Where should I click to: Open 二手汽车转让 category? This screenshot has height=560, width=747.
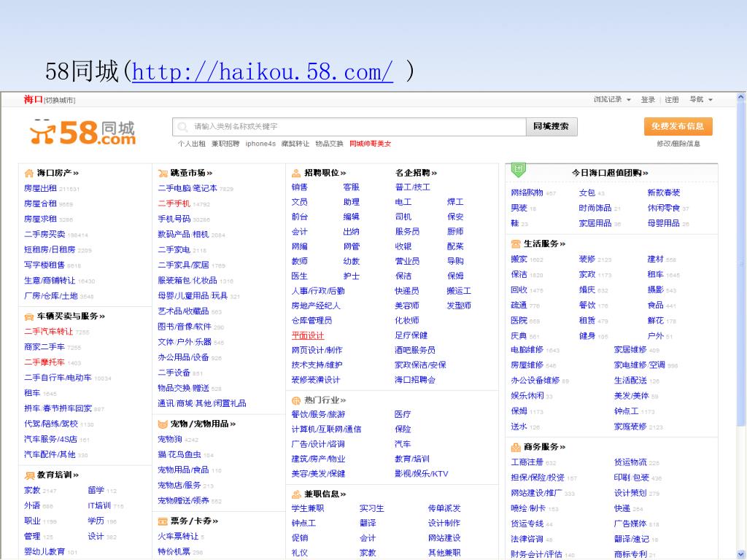49,332
